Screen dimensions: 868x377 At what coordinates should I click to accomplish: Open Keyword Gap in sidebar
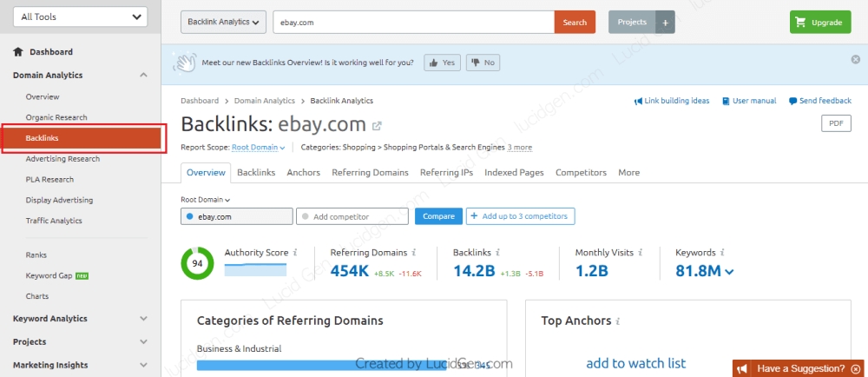coord(49,275)
